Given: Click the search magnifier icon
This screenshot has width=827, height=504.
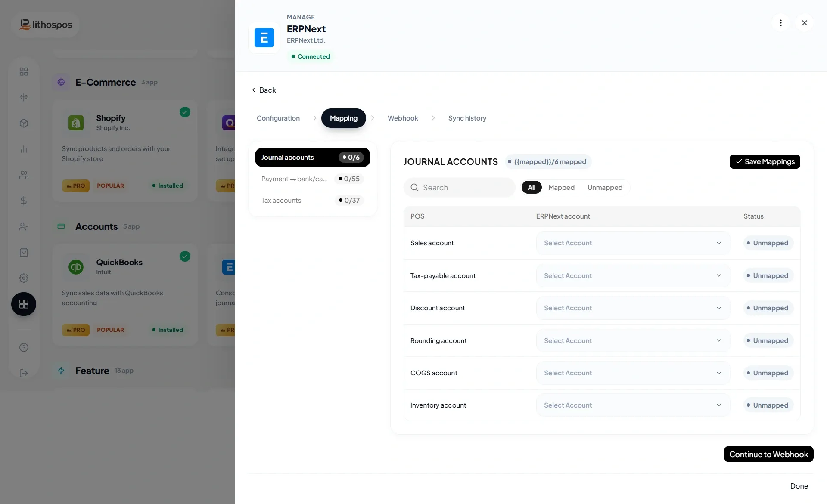Looking at the screenshot, I should click(414, 188).
